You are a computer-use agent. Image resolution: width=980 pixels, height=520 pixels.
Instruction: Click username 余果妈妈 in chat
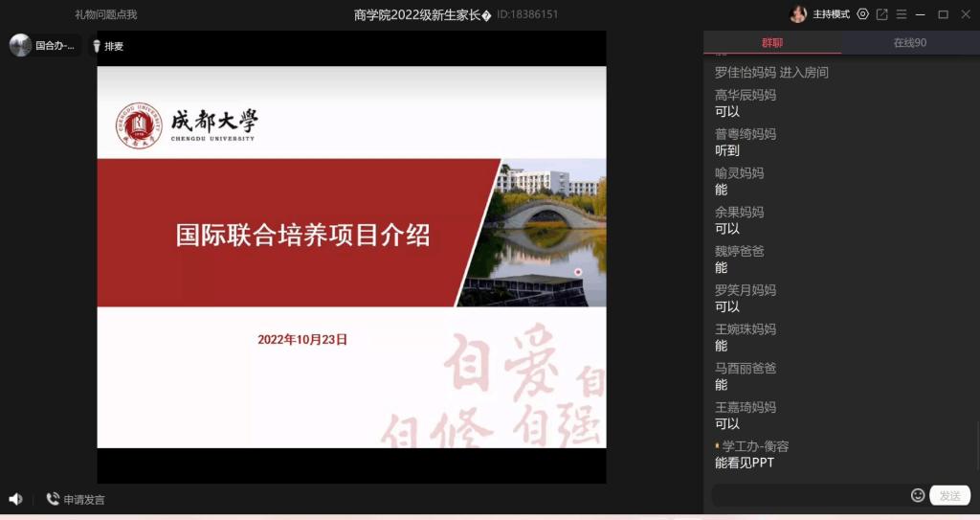(x=740, y=213)
